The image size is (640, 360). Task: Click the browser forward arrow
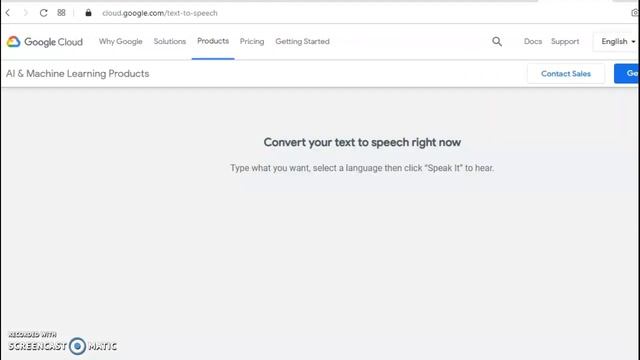[x=25, y=13]
